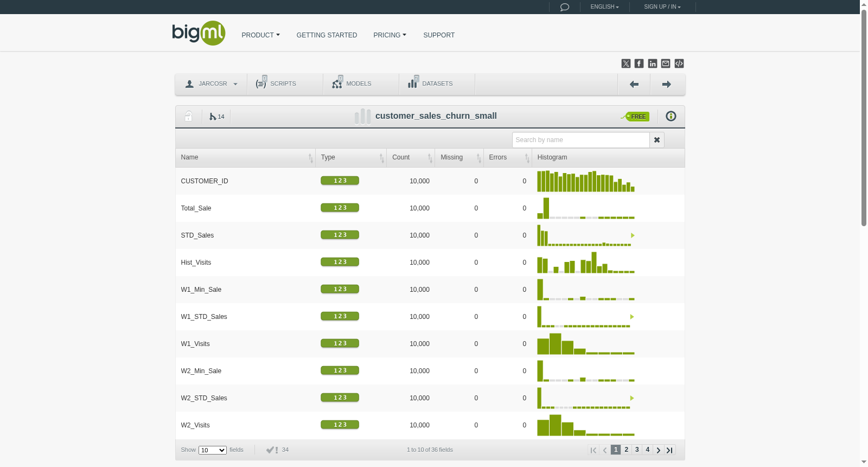This screenshot has height=467, width=868.
Task: Expand STD_Sales histogram with arrow
Action: [633, 235]
